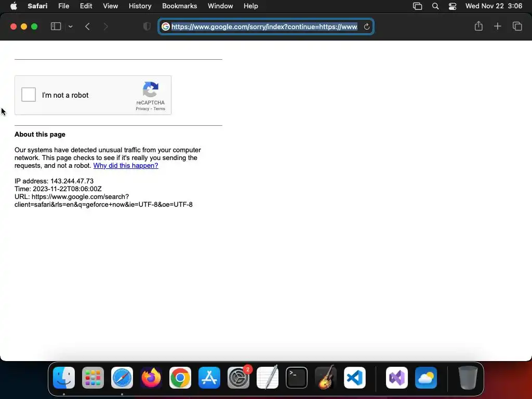
Task: Open the History menu
Action: (140, 6)
